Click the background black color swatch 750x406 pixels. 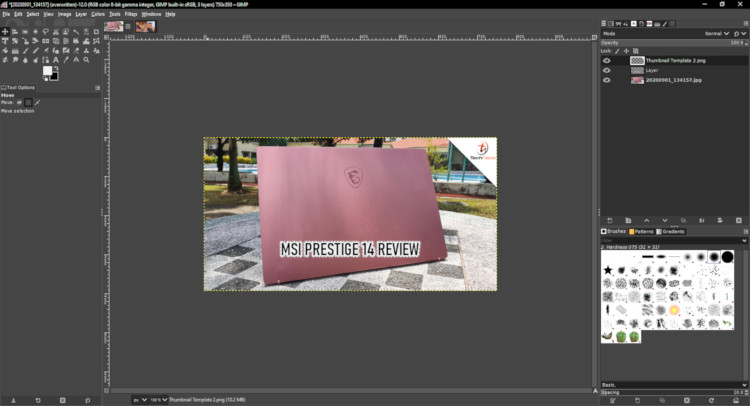55,77
